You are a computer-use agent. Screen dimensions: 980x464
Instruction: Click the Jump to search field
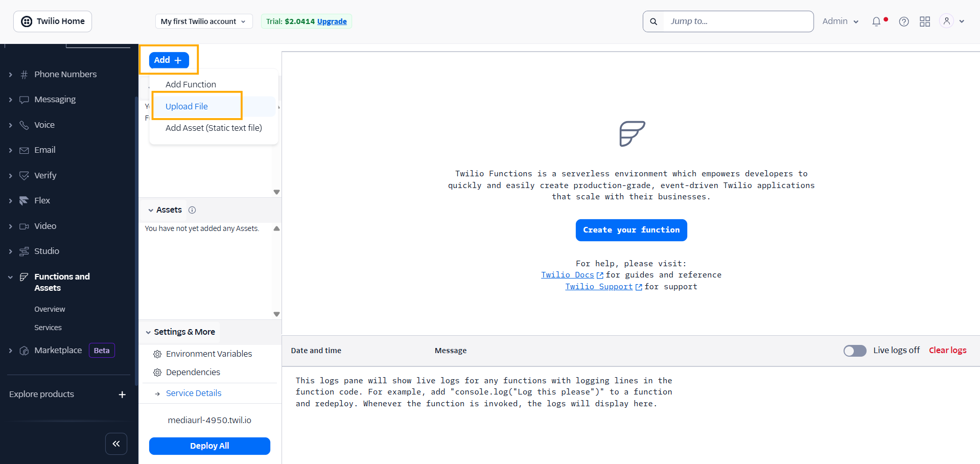pyautogui.click(x=738, y=21)
